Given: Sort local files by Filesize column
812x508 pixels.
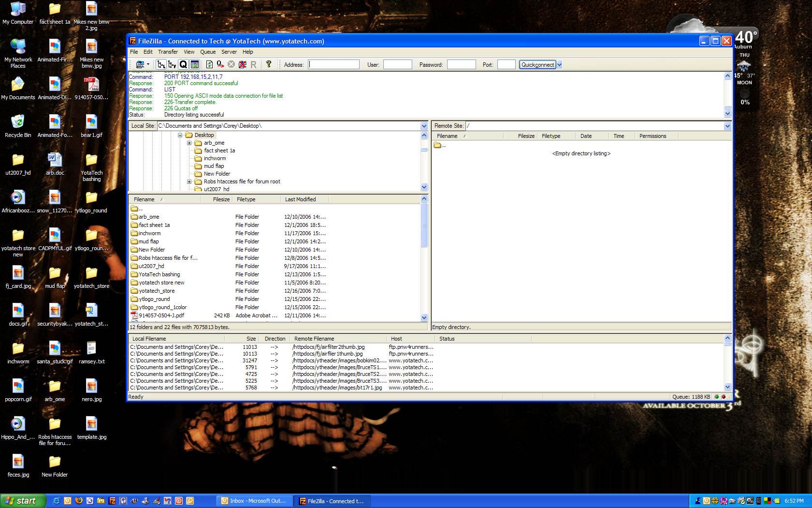Looking at the screenshot, I should pyautogui.click(x=217, y=199).
